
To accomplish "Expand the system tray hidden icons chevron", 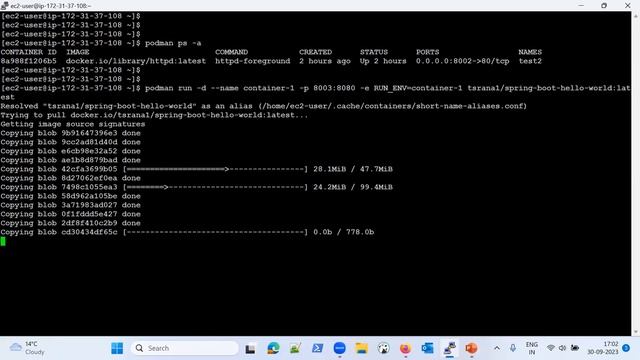I will (497, 348).
